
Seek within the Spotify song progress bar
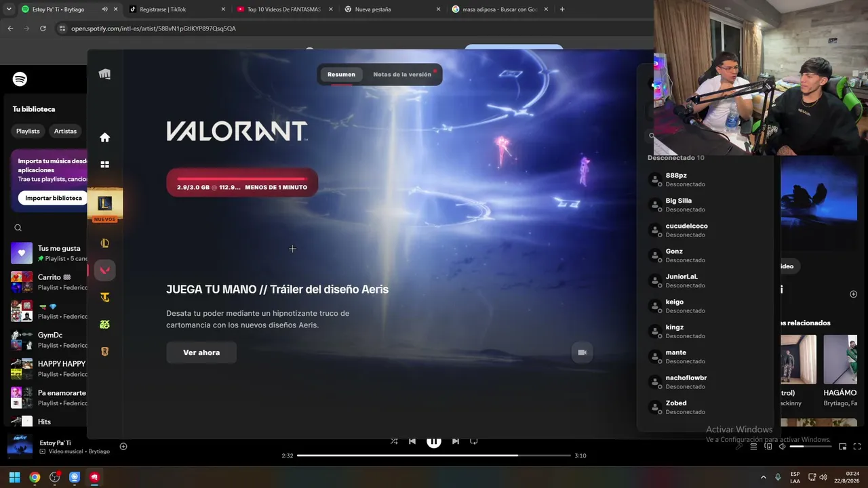pyautogui.click(x=434, y=455)
